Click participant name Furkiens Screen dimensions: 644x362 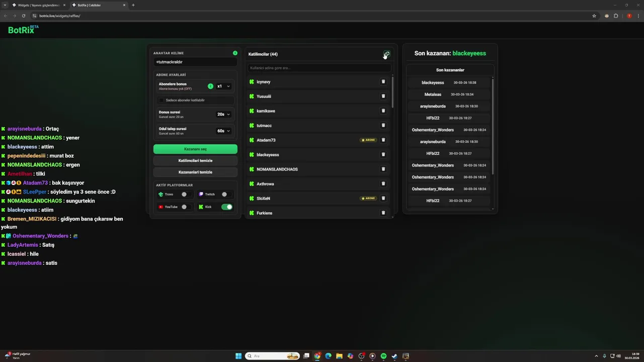point(265,213)
